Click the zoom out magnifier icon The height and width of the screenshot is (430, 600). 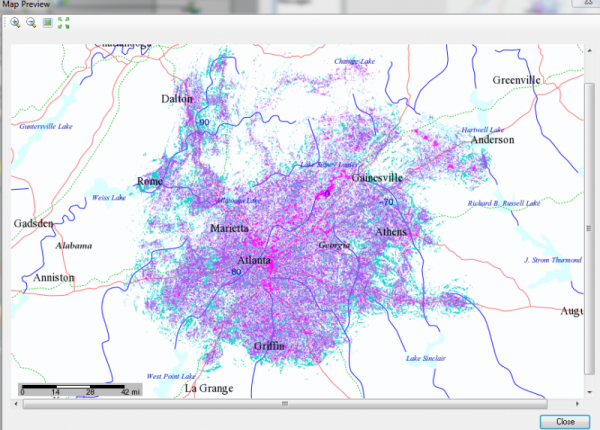pyautogui.click(x=31, y=23)
